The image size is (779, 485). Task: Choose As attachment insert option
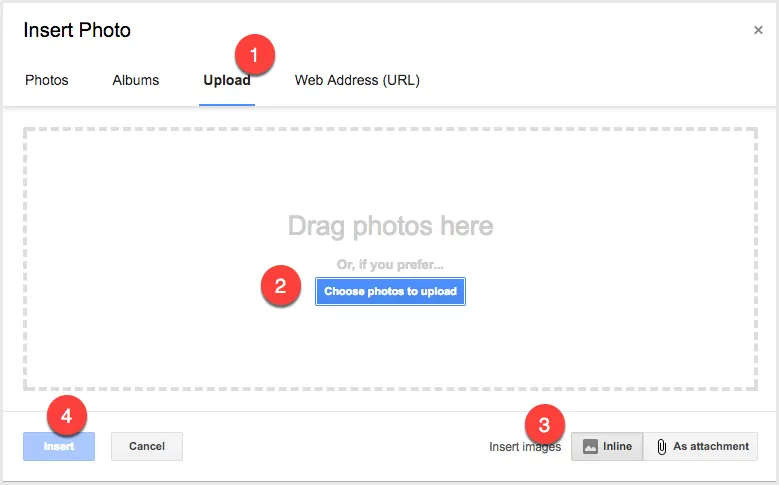point(701,446)
